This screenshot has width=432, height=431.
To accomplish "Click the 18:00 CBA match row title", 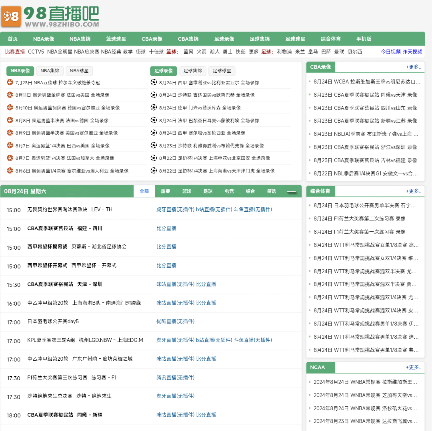I will click(x=65, y=415).
